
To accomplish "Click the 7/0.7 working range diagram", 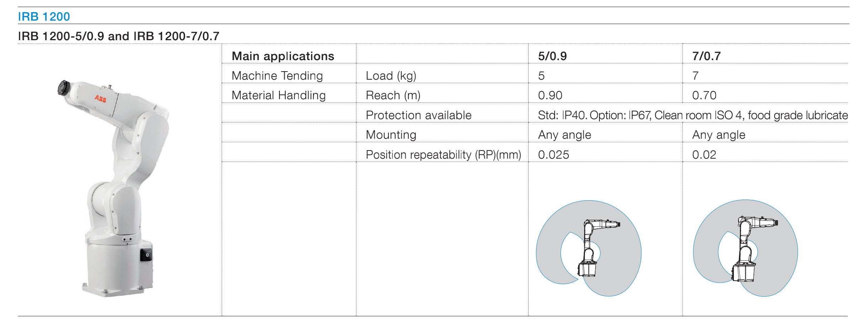I will point(746,248).
